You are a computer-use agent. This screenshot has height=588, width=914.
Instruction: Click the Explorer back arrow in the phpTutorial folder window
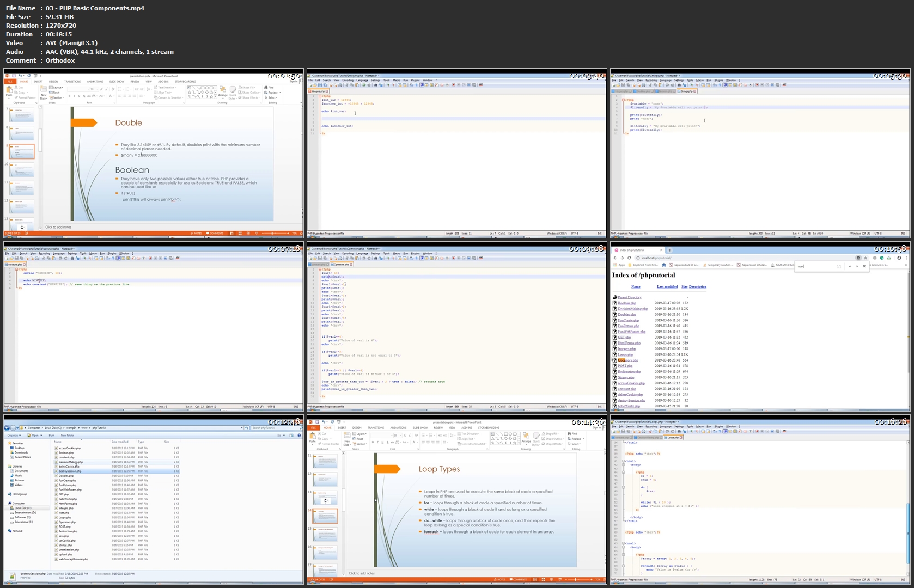[7, 428]
